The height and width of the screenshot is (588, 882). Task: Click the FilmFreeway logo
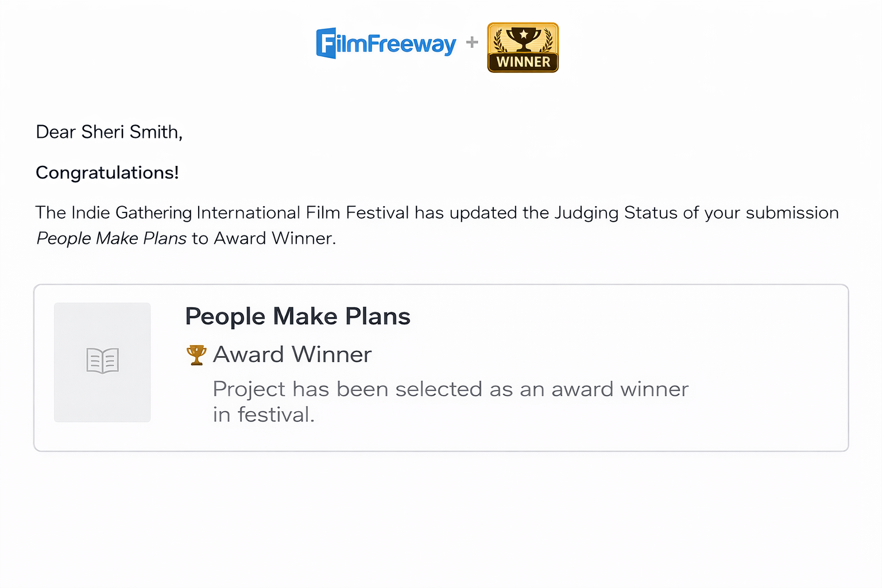pos(386,43)
